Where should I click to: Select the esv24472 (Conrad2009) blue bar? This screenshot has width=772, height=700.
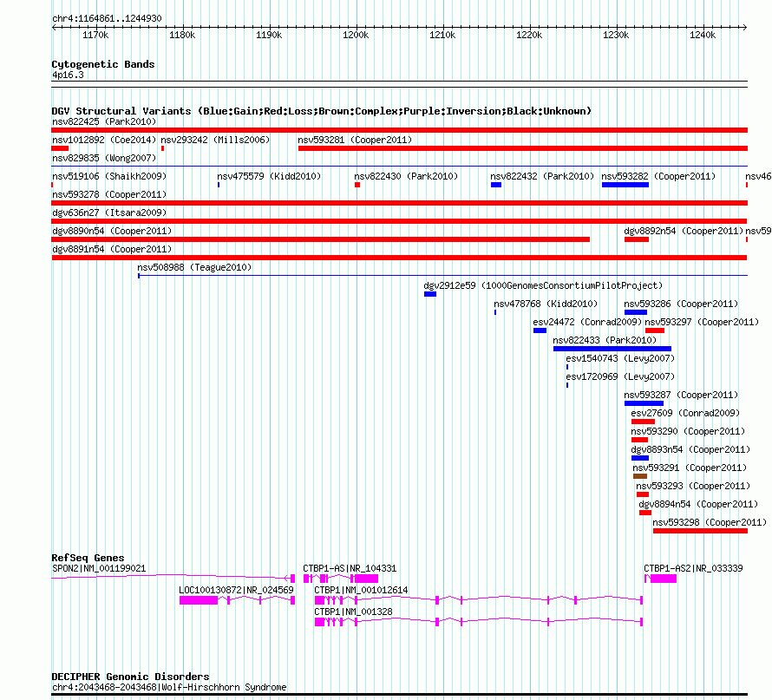540,330
